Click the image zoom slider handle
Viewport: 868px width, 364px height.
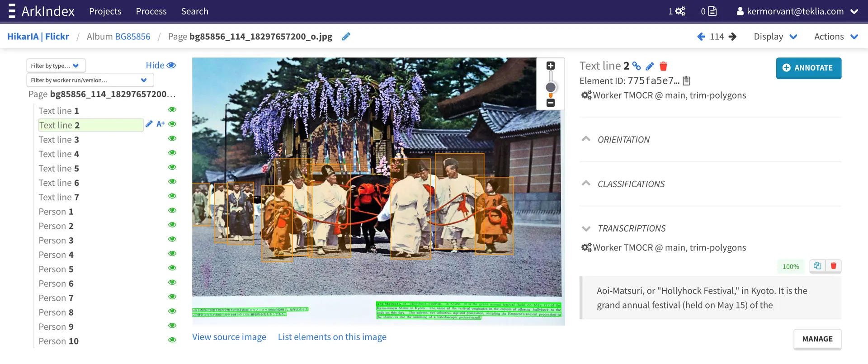click(x=550, y=87)
